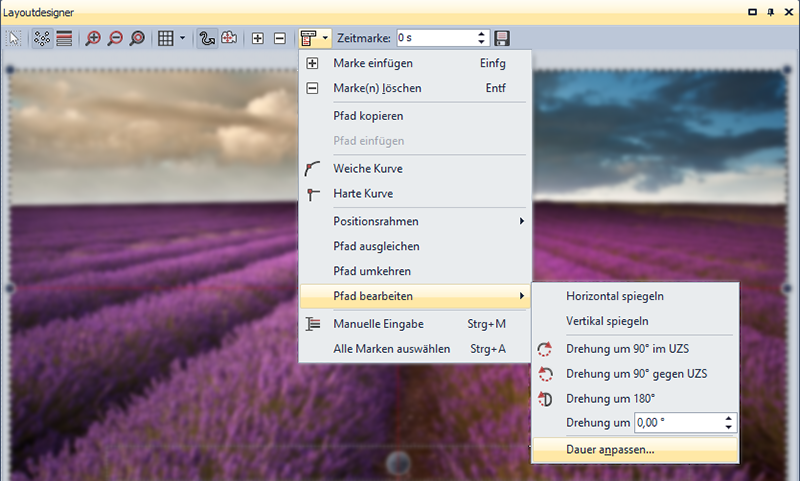The height and width of the screenshot is (481, 800).
Task: Toggle the grid icon
Action: [x=165, y=38]
